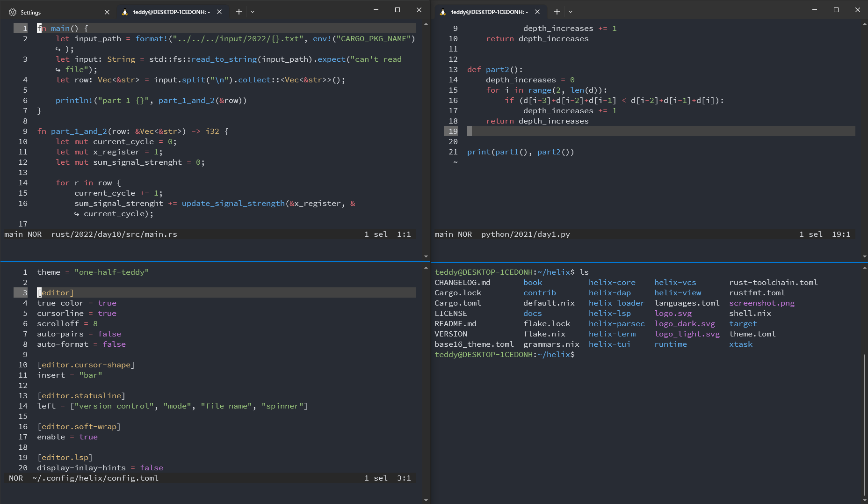Click the NOR mode indicator in the main.rs statusline
Image resolution: width=868 pixels, height=504 pixels.
[x=35, y=234]
